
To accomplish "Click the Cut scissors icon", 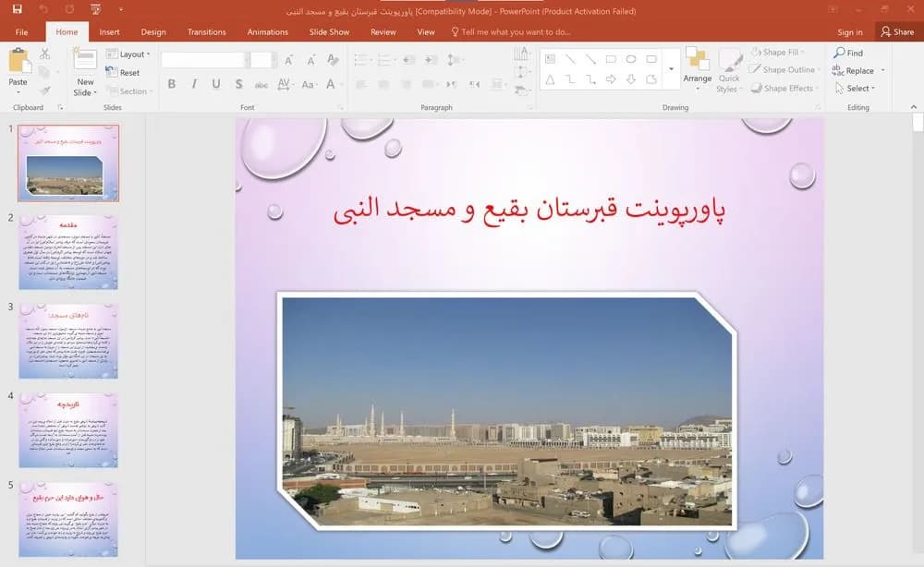I will [44, 54].
